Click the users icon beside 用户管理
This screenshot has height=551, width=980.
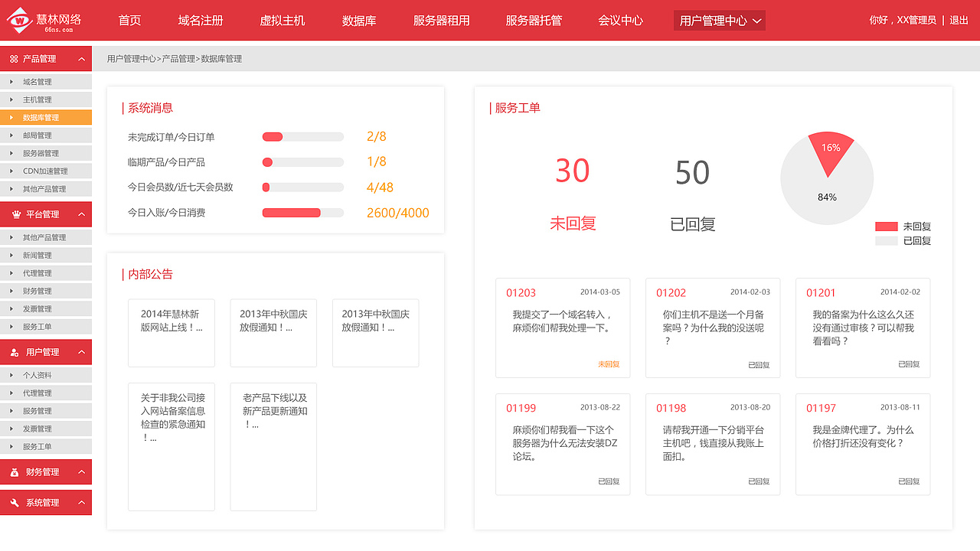point(13,352)
